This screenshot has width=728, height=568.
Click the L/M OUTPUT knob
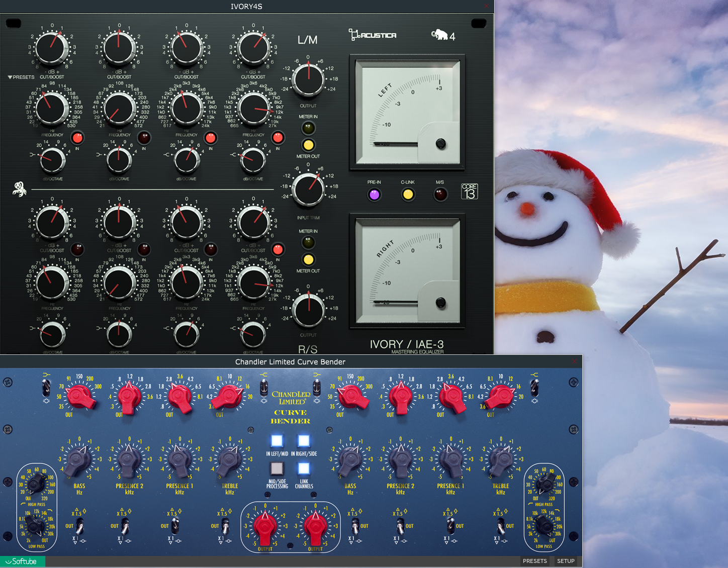point(308,80)
